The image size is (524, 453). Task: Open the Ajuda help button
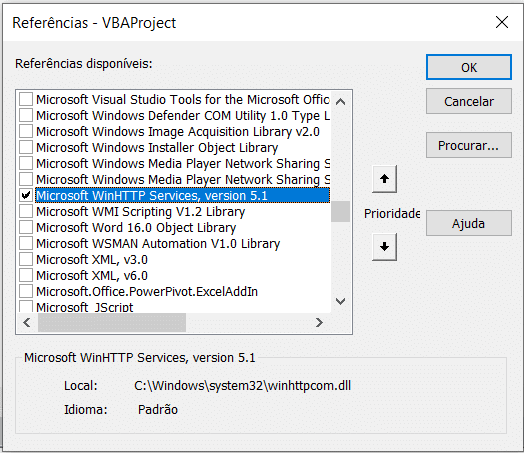(469, 223)
